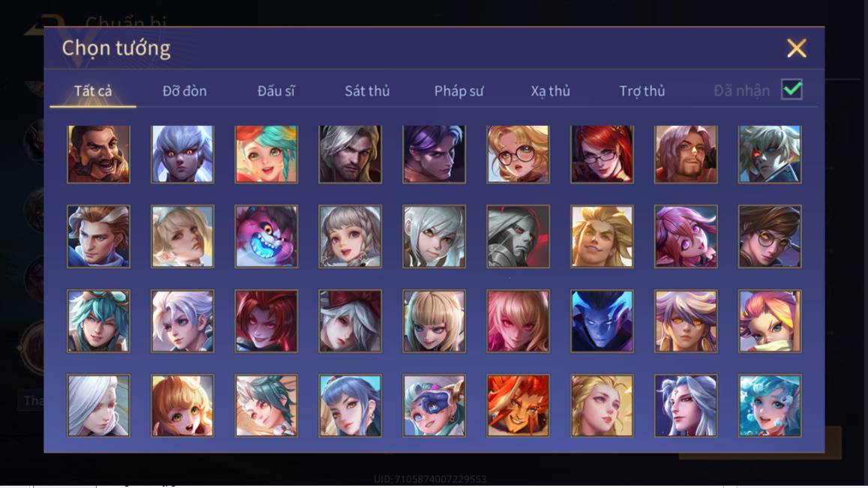Image resolution: width=868 pixels, height=488 pixels.
Task: Select the purple grinning cat hero
Action: (x=266, y=237)
